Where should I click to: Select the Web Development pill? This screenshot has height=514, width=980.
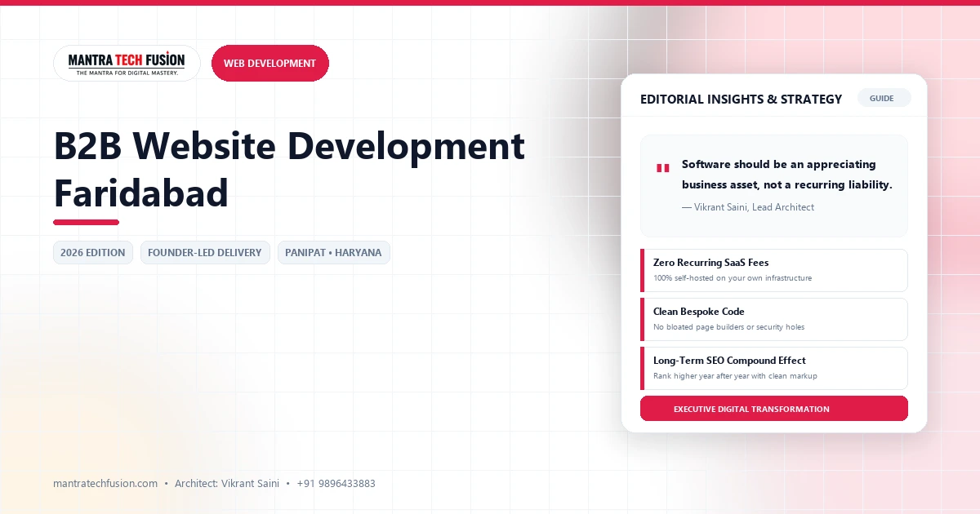point(269,63)
